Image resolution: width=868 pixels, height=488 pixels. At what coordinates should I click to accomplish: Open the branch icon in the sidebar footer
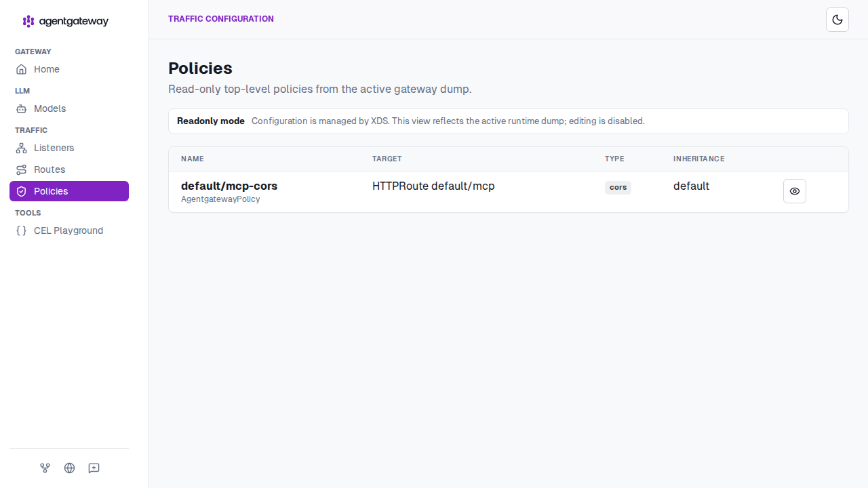click(x=45, y=468)
